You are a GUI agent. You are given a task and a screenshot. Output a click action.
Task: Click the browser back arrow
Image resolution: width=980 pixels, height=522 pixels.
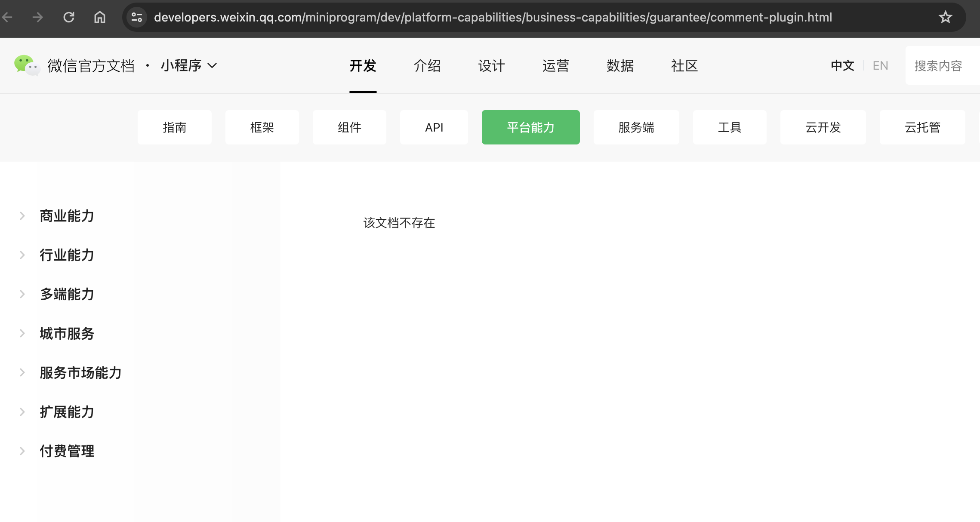pos(7,17)
